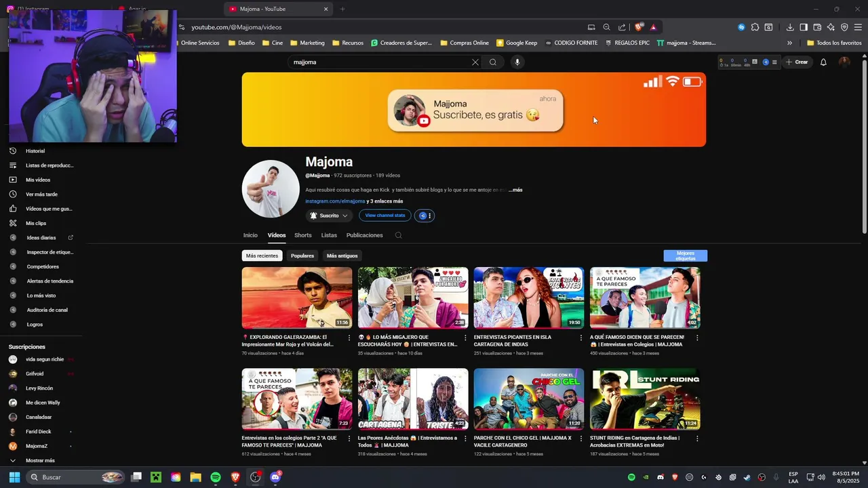The image size is (868, 488).
Task: Open Lo más visto in sidebar
Action: point(41,296)
